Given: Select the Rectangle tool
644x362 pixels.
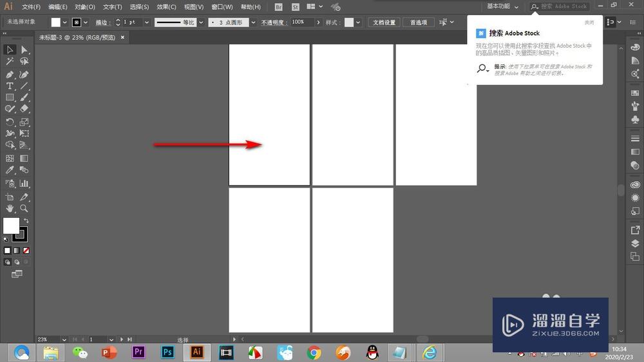Looking at the screenshot, I should coord(10,97).
